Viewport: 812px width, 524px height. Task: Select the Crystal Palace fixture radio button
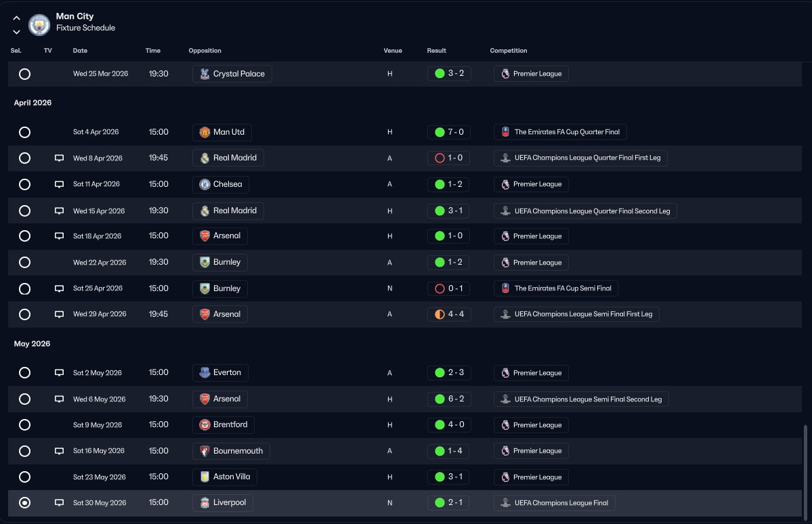(x=25, y=74)
